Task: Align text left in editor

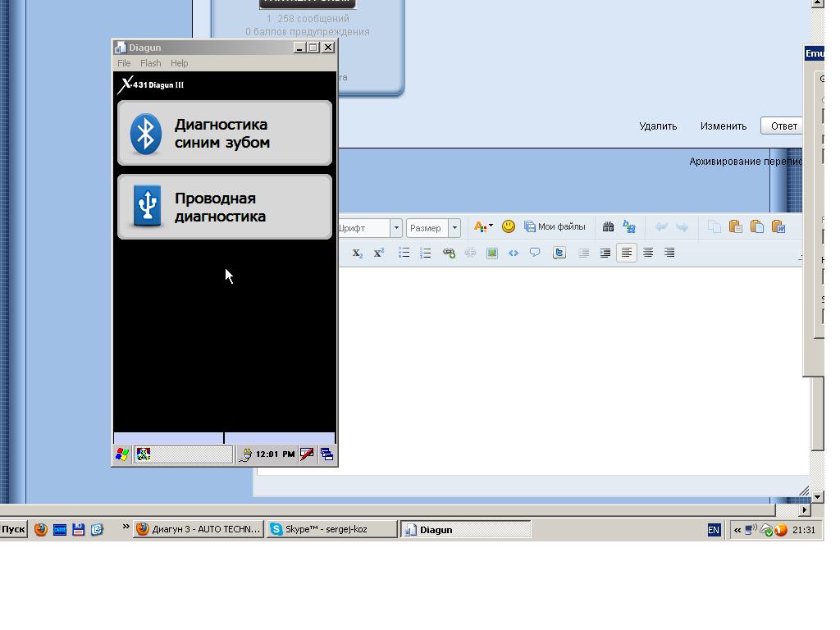Action: tap(627, 253)
